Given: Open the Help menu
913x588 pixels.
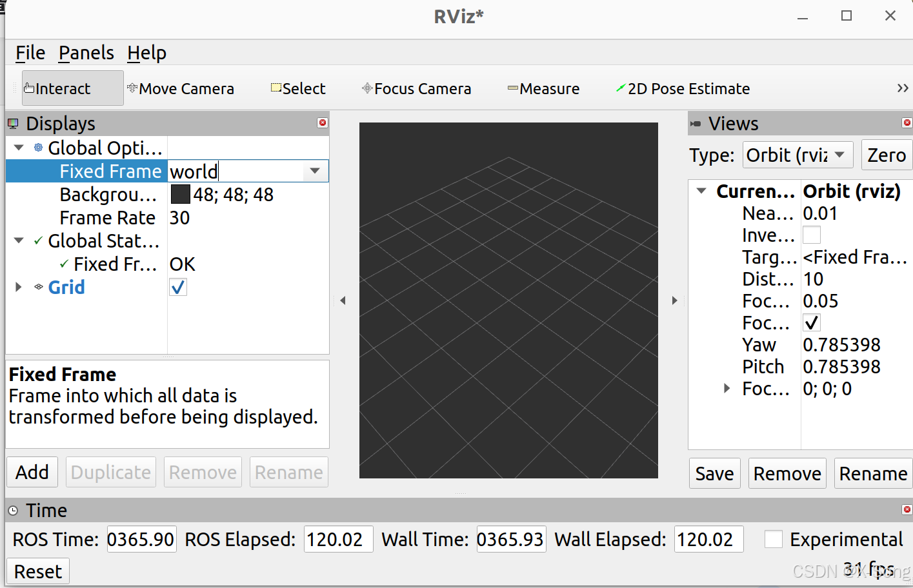Looking at the screenshot, I should 146,53.
